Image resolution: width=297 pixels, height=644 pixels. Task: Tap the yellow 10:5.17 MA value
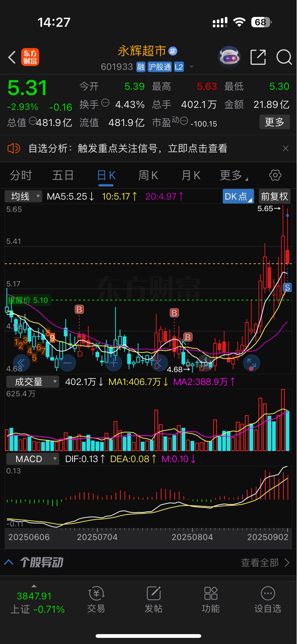(x=119, y=196)
